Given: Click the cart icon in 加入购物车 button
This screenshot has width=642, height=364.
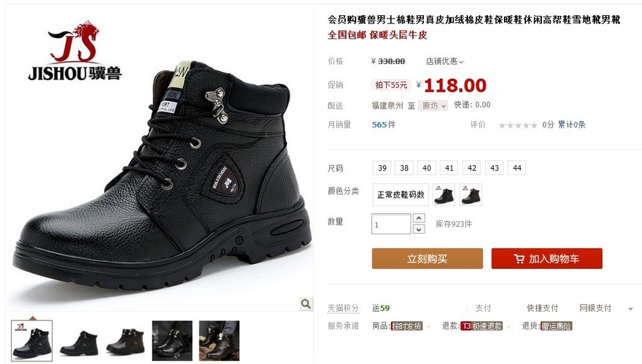Looking at the screenshot, I should coord(518,259).
